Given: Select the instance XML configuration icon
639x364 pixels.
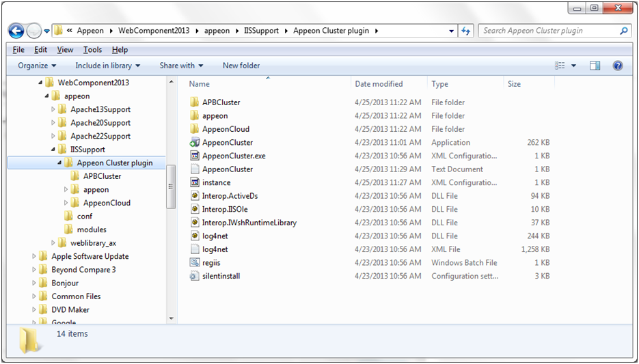Looking at the screenshot, I should pos(195,182).
